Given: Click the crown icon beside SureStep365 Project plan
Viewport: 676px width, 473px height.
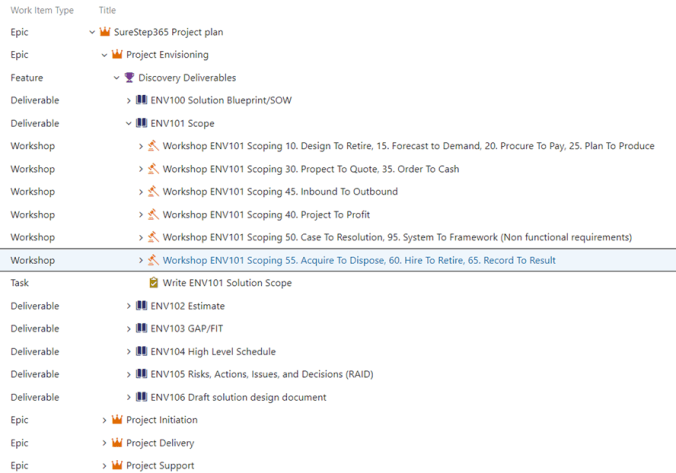Looking at the screenshot, I should tap(105, 32).
